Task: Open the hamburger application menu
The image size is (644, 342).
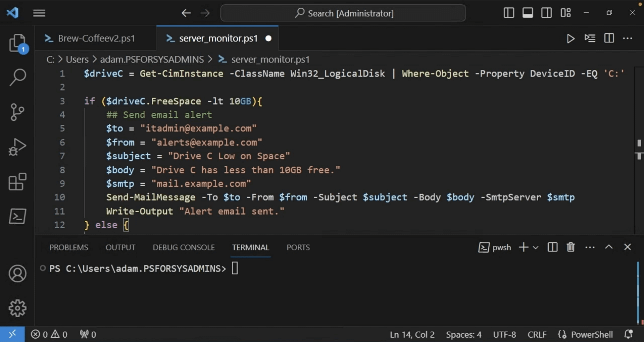Action: (x=39, y=13)
